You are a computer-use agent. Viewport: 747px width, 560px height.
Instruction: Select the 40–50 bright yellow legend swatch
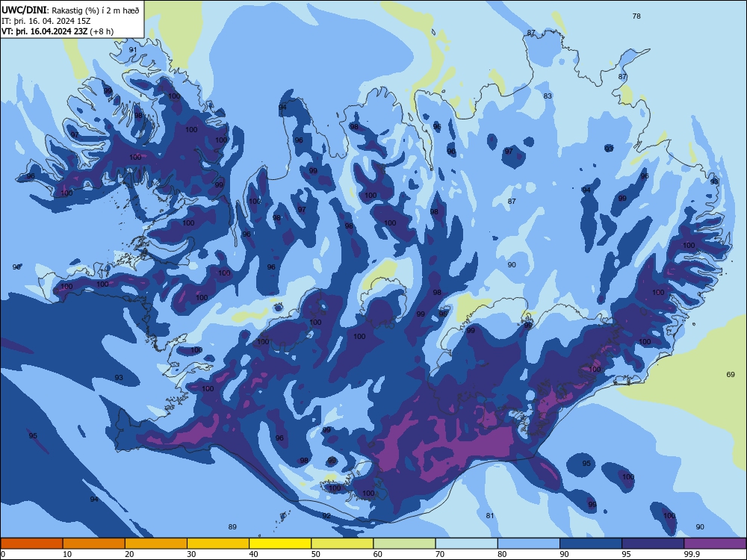coord(280,544)
